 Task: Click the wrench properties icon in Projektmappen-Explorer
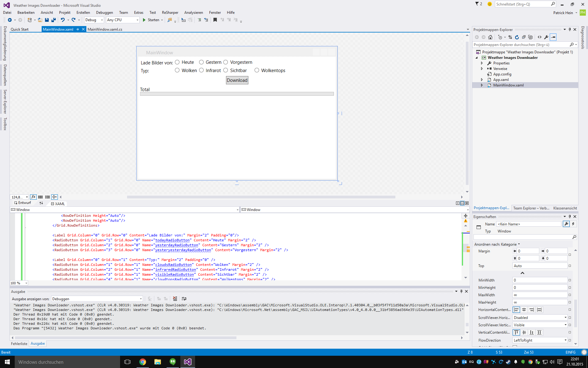pos(546,37)
